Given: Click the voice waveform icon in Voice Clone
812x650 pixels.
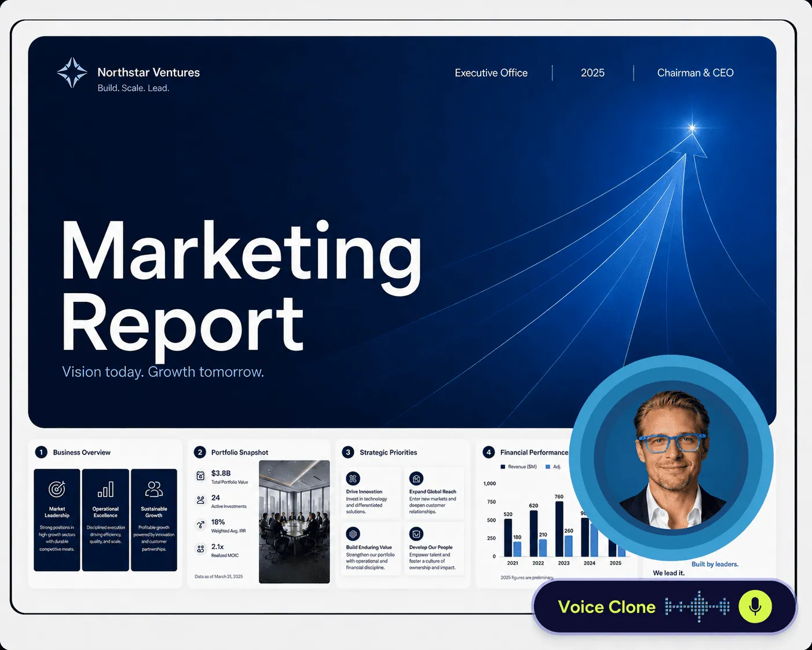Looking at the screenshot, I should tap(697, 607).
